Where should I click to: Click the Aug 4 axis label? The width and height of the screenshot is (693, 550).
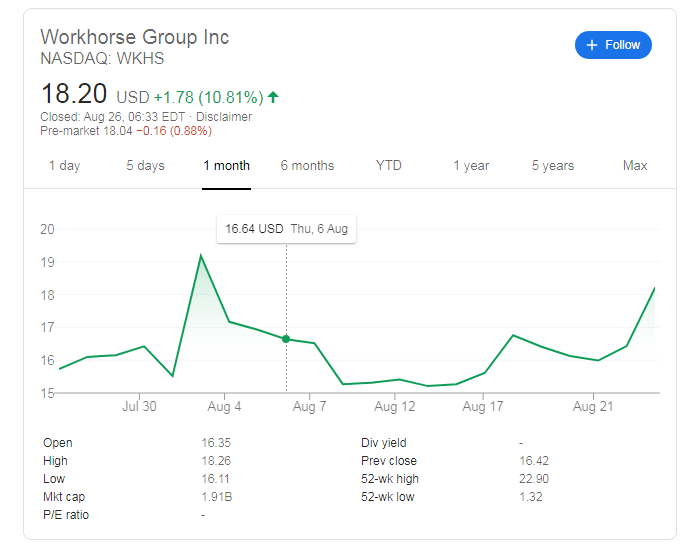pyautogui.click(x=225, y=406)
